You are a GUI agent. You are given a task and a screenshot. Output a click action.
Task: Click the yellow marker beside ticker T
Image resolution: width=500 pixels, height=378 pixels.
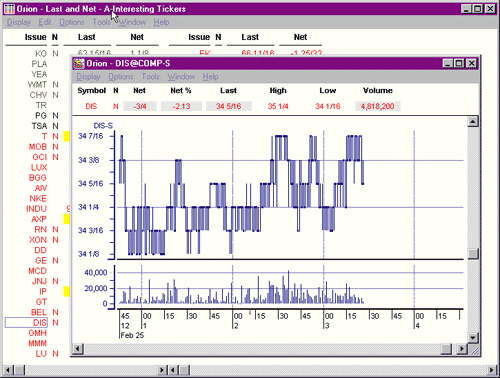pyautogui.click(x=67, y=136)
